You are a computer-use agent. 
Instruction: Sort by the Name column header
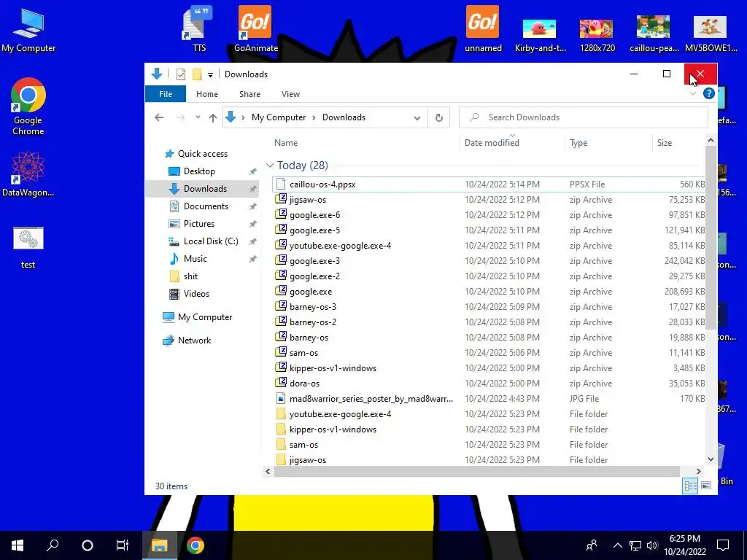(x=286, y=142)
